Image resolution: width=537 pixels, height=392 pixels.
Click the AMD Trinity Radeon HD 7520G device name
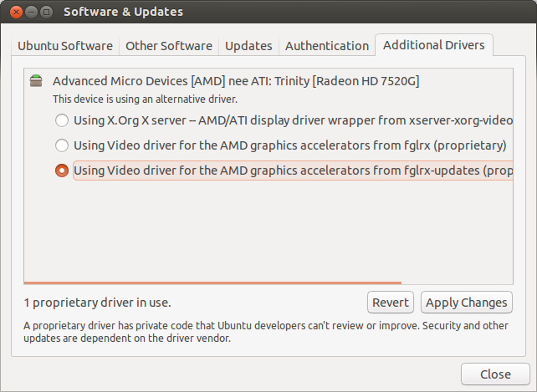235,81
